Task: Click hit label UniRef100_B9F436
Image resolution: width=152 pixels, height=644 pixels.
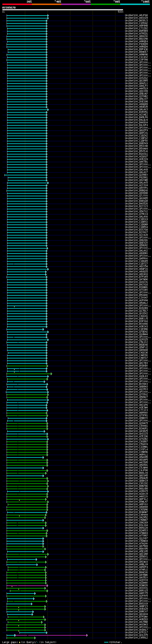Action: pos(136,49)
